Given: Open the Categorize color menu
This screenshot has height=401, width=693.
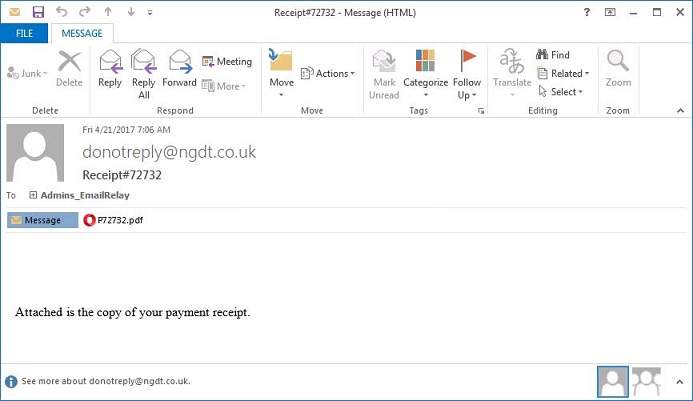Looking at the screenshot, I should tap(425, 73).
